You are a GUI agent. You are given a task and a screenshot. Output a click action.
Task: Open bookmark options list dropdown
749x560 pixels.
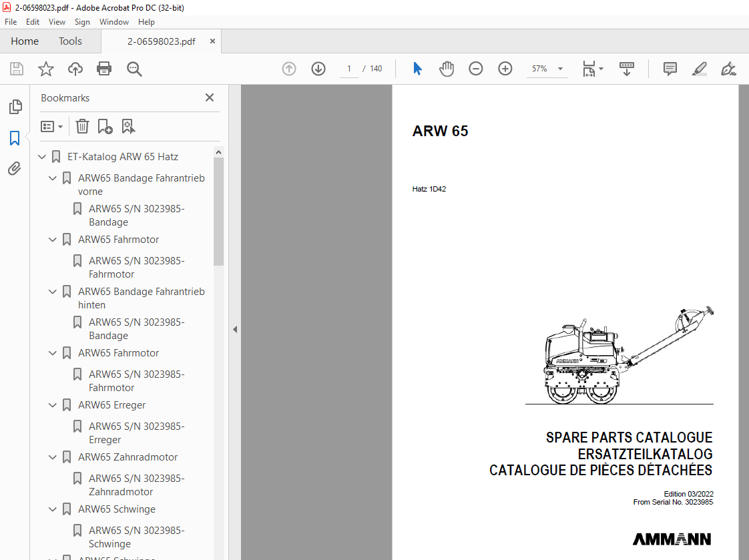tap(51, 127)
